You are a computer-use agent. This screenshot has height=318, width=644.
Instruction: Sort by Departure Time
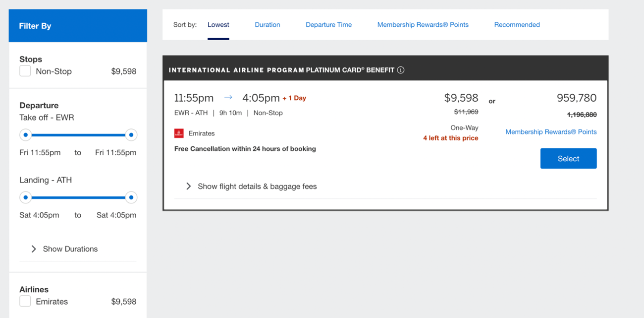click(x=328, y=24)
